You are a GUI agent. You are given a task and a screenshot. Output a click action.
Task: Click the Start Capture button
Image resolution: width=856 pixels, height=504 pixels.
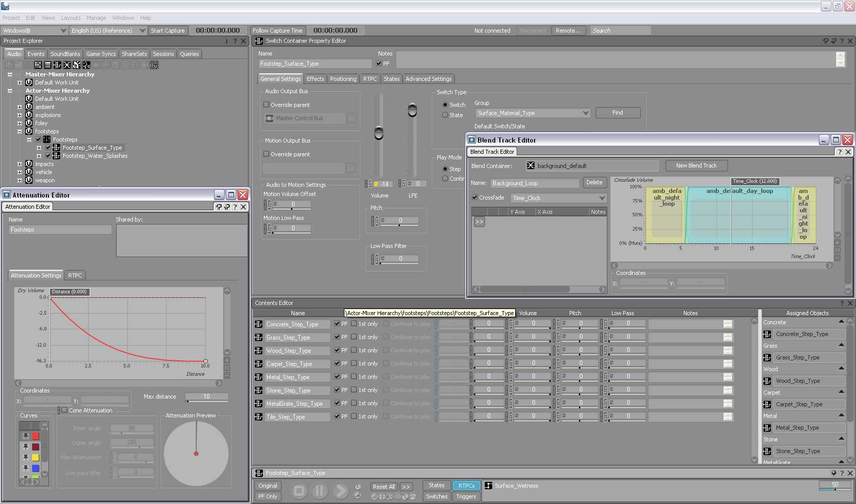168,31
